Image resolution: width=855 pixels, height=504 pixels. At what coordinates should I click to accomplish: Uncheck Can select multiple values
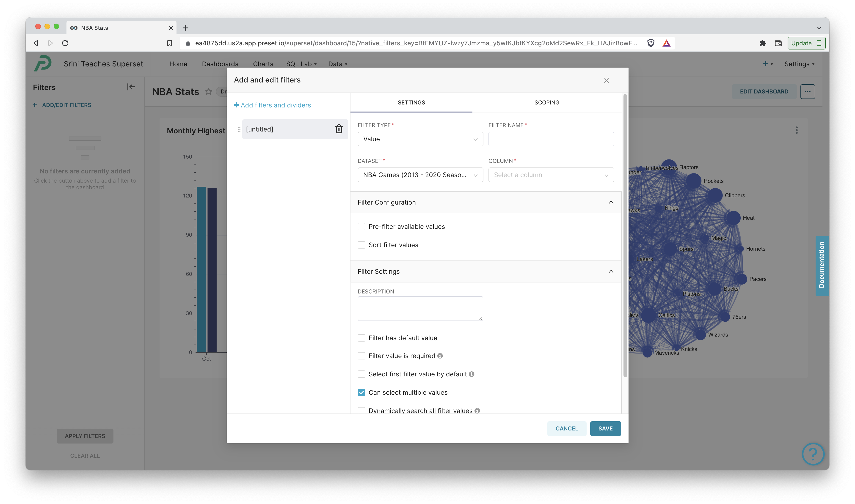(361, 392)
